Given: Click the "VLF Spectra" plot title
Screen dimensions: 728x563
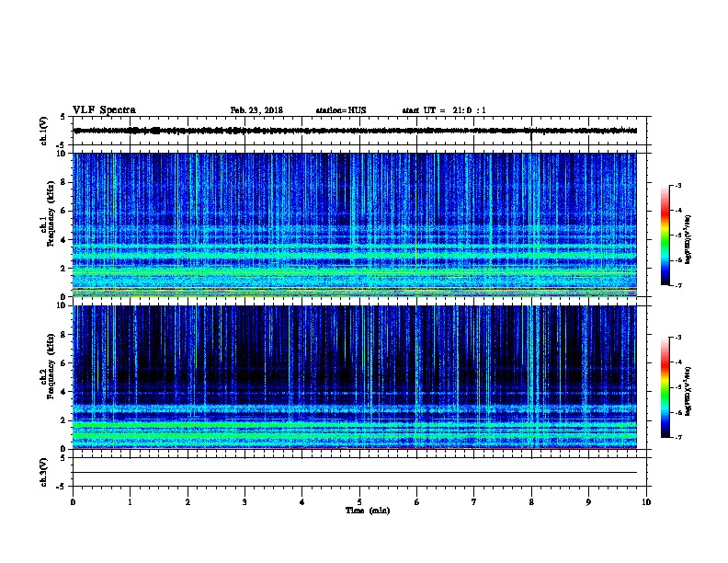Looking at the screenshot, I should pyautogui.click(x=104, y=110).
